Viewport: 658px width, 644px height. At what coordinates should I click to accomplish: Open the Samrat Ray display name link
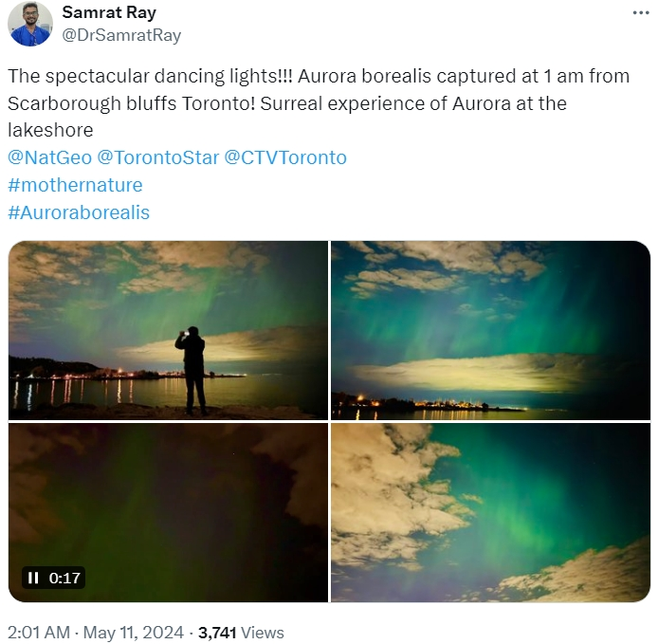109,12
